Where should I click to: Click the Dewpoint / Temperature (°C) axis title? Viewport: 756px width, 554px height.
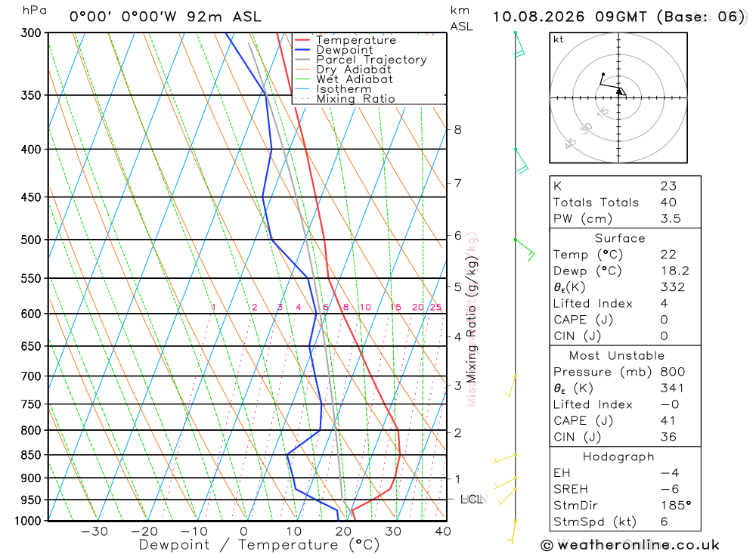click(x=259, y=546)
